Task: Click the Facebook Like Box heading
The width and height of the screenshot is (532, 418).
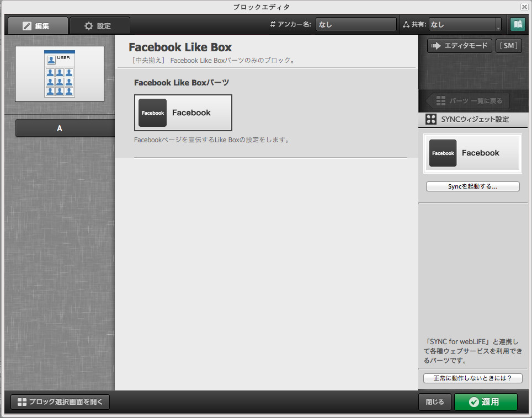Action: [180, 47]
